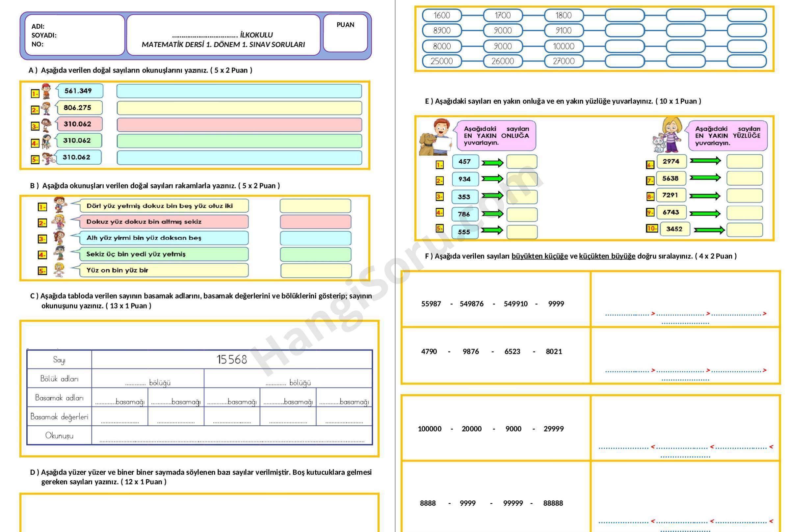The height and width of the screenshot is (532, 790).
Task: Click the PUAN score box
Action: click(345, 33)
